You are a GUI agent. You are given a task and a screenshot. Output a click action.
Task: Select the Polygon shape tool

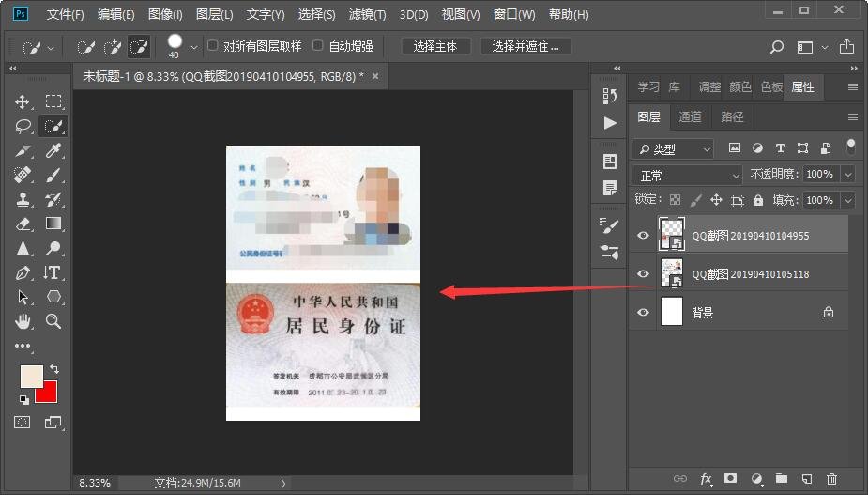click(x=53, y=297)
